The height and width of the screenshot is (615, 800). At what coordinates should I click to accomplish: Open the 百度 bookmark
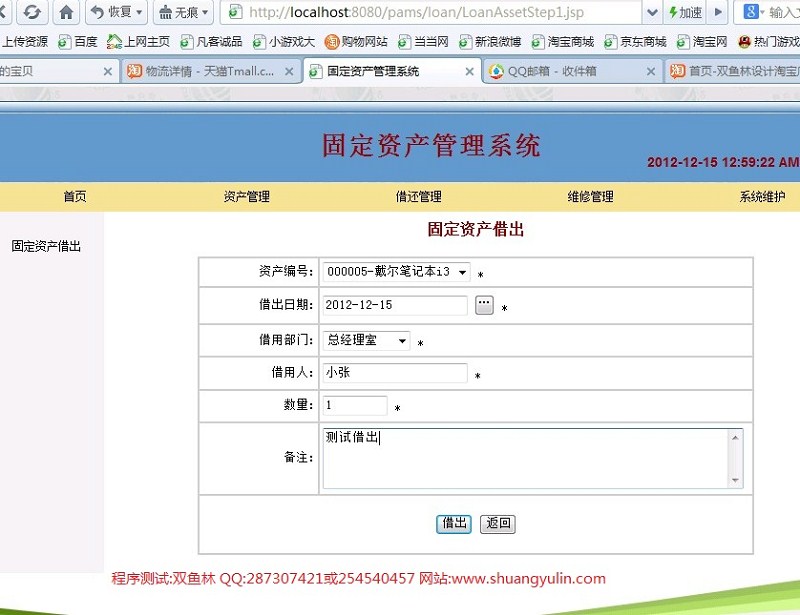click(78, 42)
